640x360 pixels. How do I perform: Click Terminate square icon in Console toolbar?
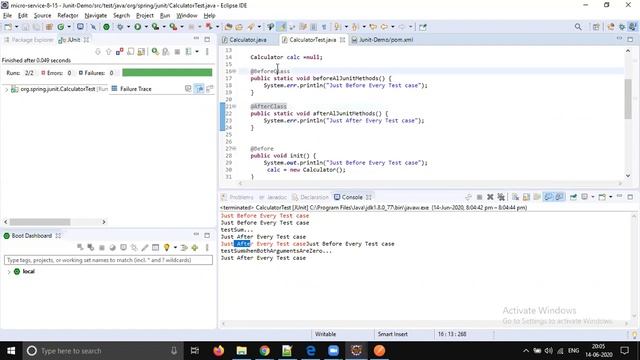click(480, 197)
